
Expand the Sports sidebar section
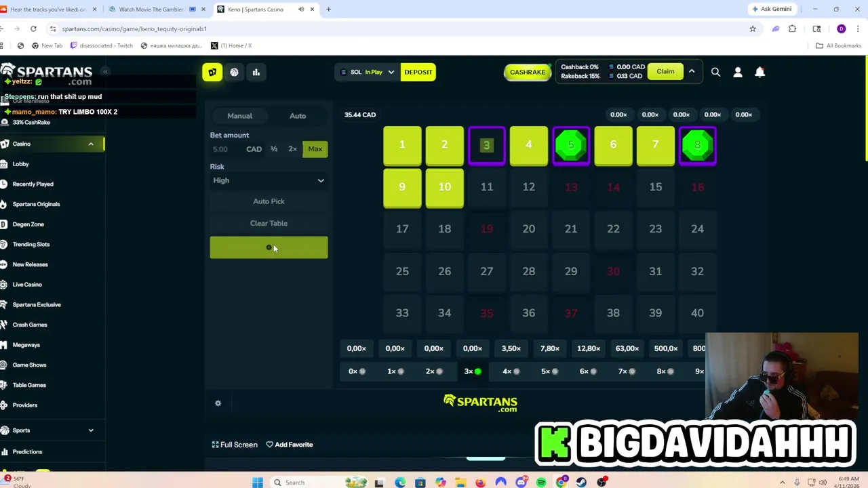(x=91, y=430)
